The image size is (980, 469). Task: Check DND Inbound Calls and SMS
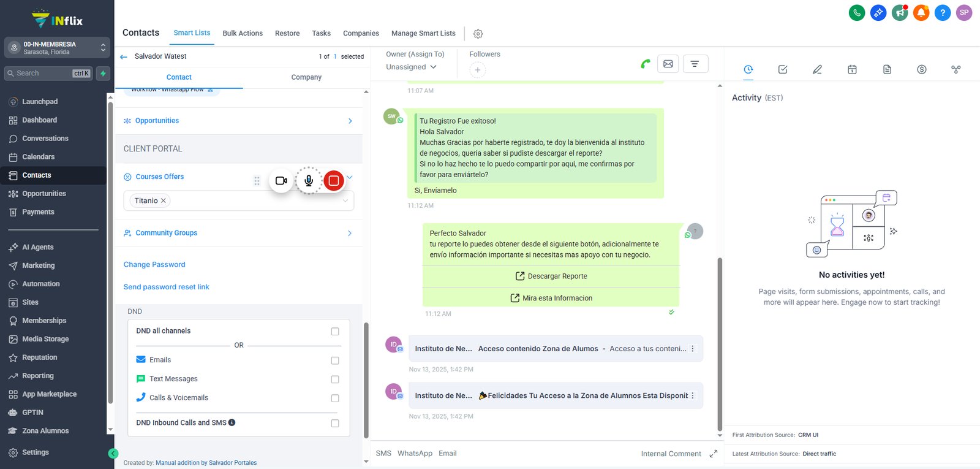pos(335,424)
